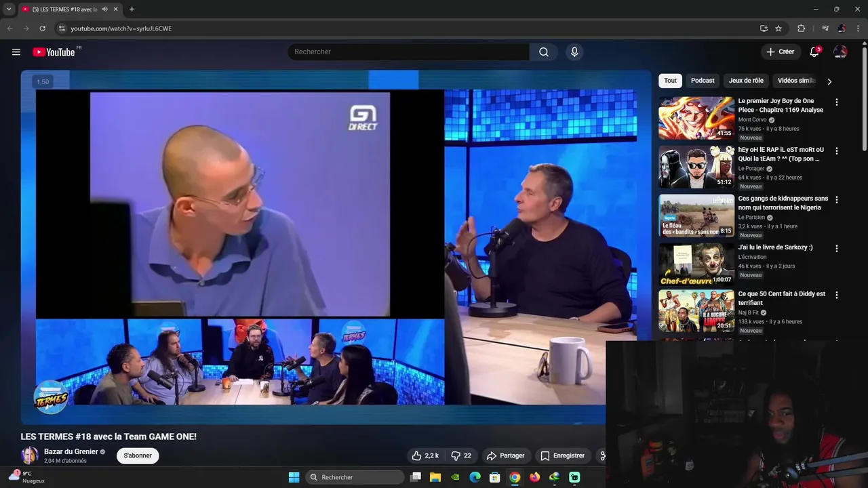View site information icon in address bar
Image resolution: width=868 pixels, height=488 pixels.
pyautogui.click(x=62, y=28)
